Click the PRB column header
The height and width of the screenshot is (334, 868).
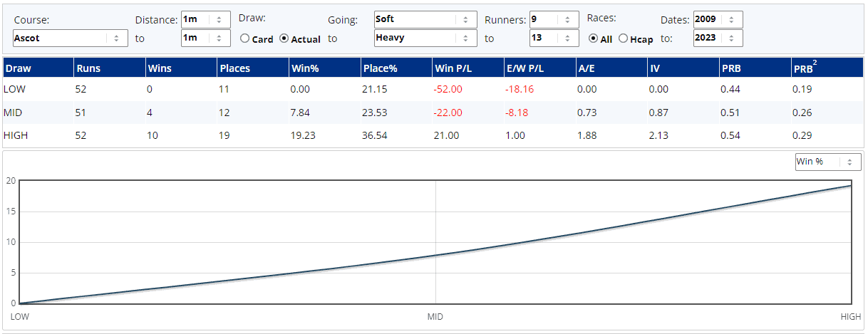[730, 68]
